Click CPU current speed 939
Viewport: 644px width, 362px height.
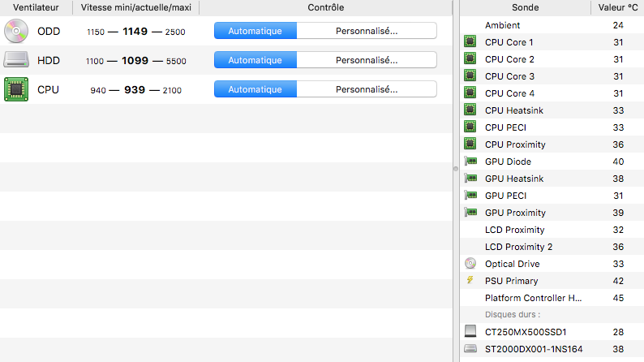135,89
